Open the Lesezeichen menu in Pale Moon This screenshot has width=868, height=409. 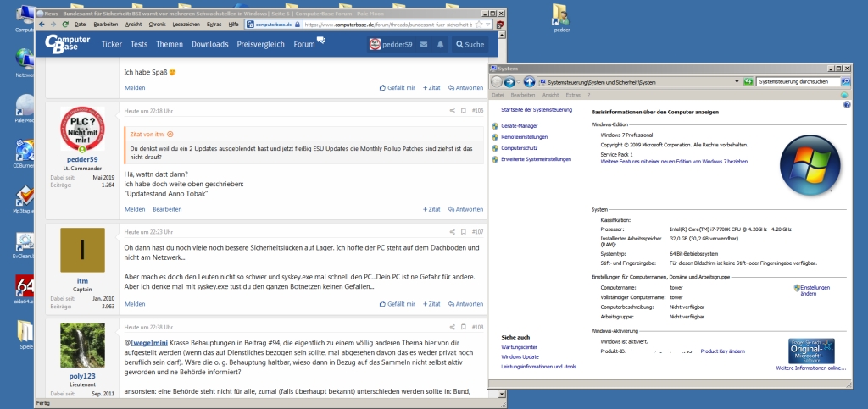click(186, 25)
